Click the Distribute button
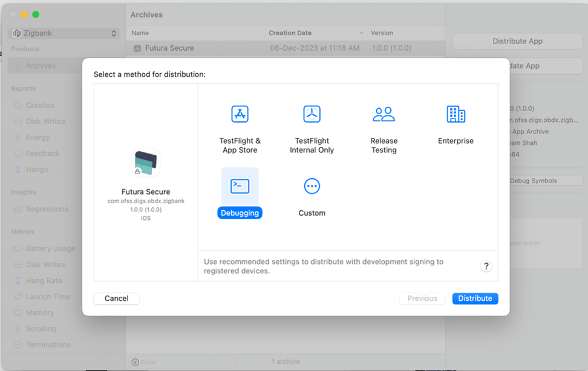 tap(475, 298)
